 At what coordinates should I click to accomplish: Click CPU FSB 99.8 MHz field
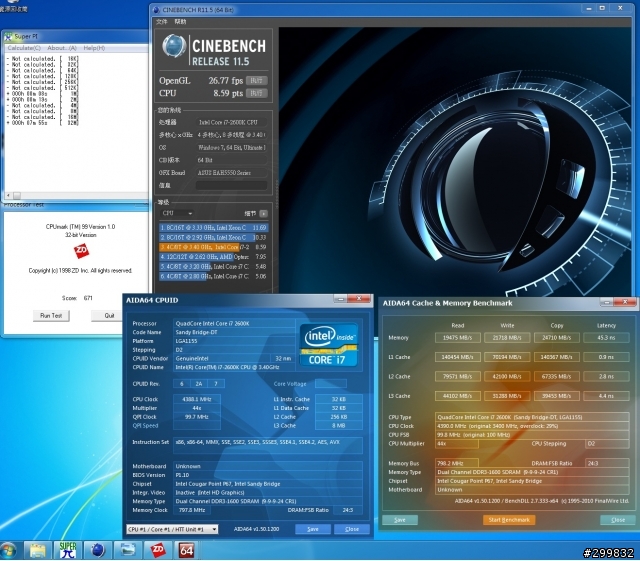pyautogui.click(x=532, y=435)
